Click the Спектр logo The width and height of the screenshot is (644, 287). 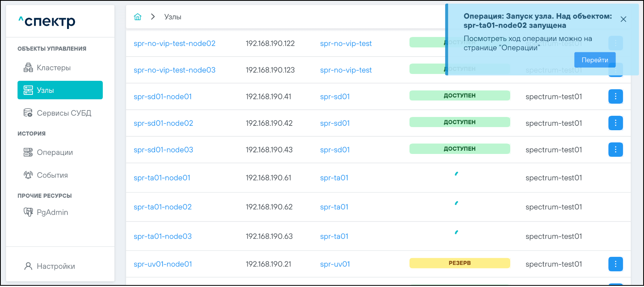[47, 21]
